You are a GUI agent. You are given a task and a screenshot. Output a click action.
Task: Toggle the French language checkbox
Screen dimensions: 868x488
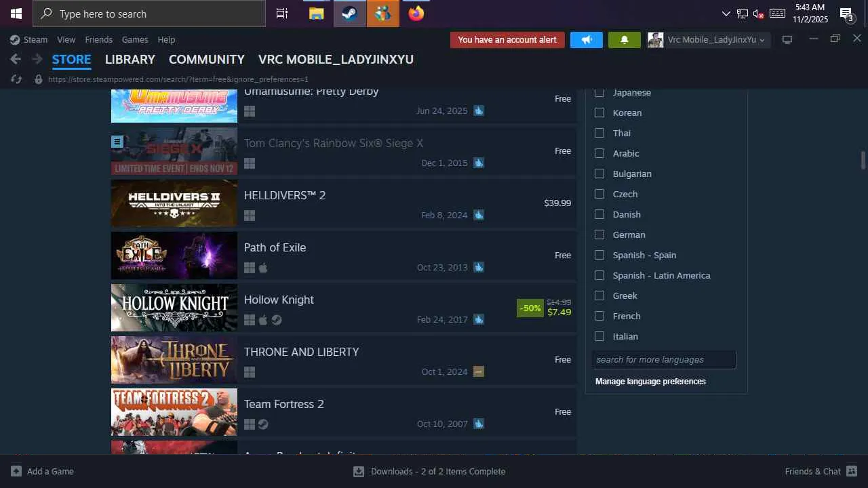(x=599, y=316)
